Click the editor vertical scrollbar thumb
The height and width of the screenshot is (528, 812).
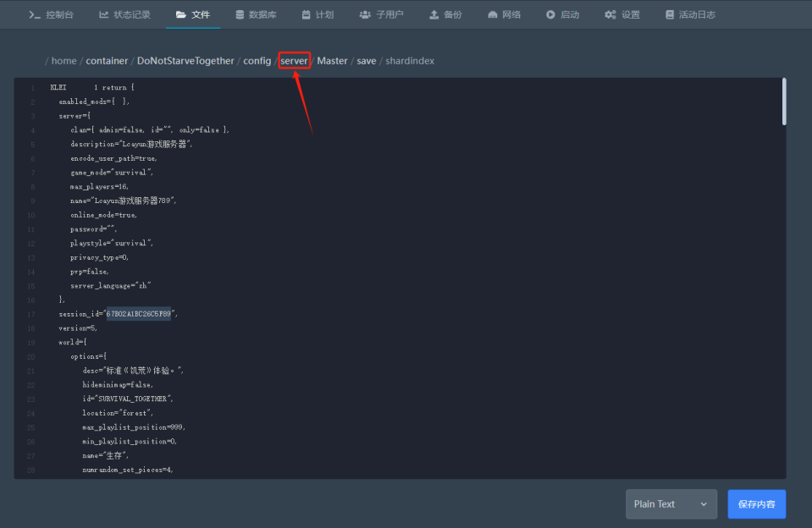784,102
